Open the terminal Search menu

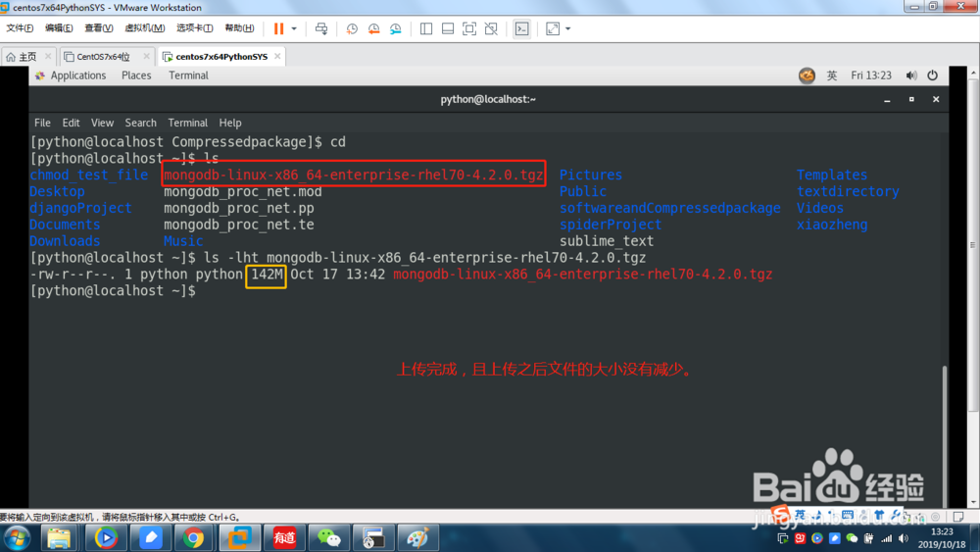coord(140,124)
